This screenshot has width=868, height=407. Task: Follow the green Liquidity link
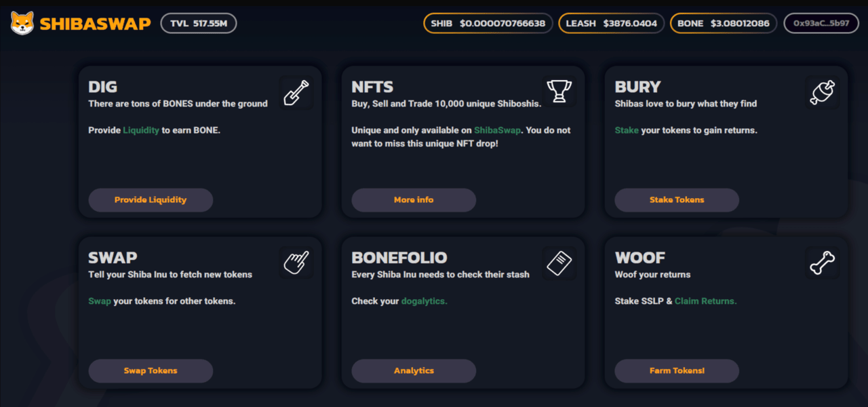tap(141, 130)
